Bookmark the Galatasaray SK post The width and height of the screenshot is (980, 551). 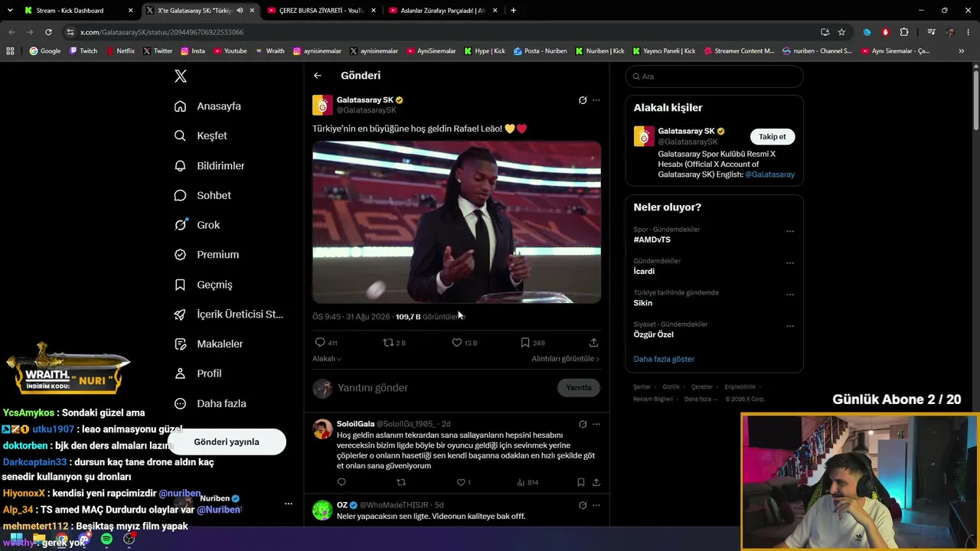click(x=525, y=343)
